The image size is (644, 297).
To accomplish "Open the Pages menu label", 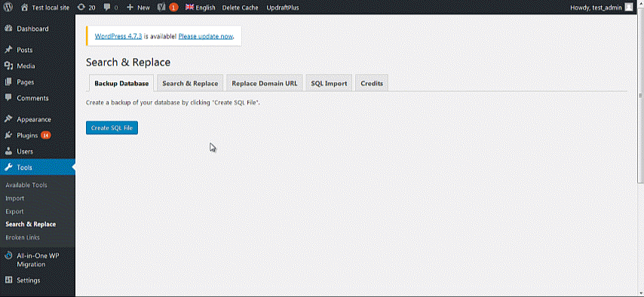I will tap(26, 81).
